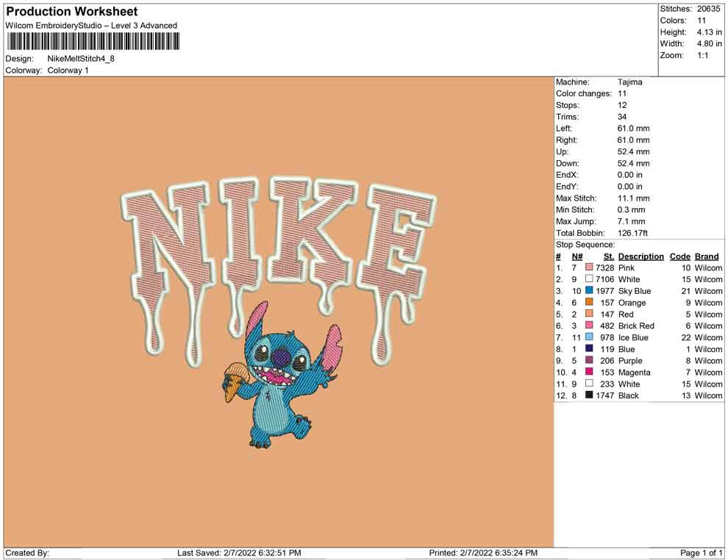Click the Production Worksheet title
728x560 pixels.
coord(72,11)
